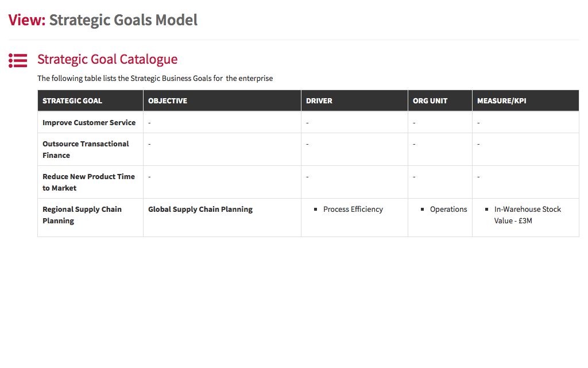Click the Operations org unit entry
588x368 pixels.
pos(448,210)
